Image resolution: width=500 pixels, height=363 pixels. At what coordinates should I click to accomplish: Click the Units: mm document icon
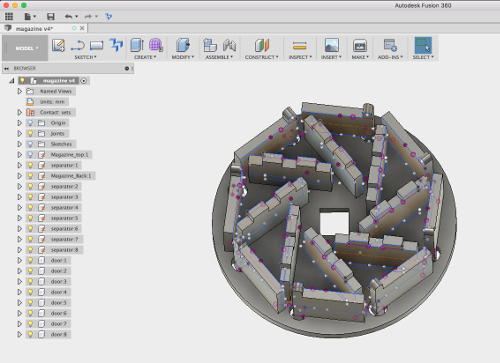pyautogui.click(x=30, y=102)
